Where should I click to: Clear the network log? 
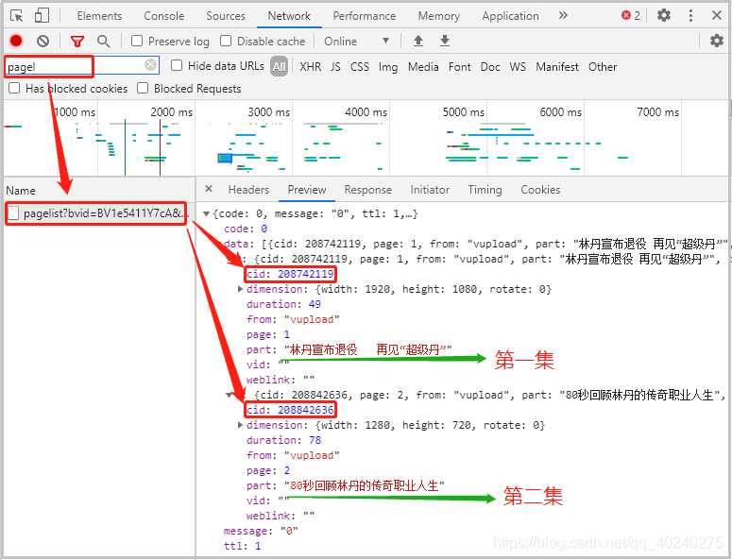coord(43,41)
